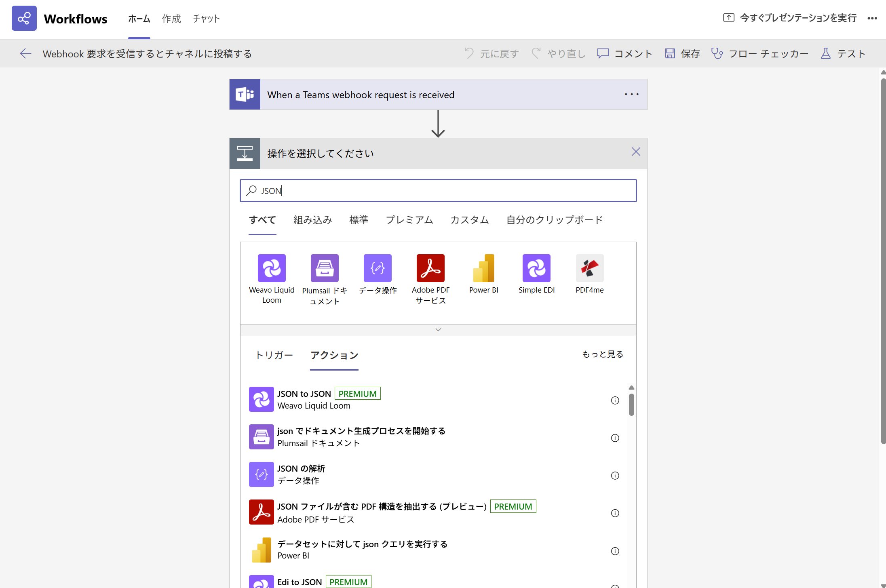This screenshot has width=886, height=588.
Task: Click the action list scrollbar thumb
Action: (x=631, y=405)
